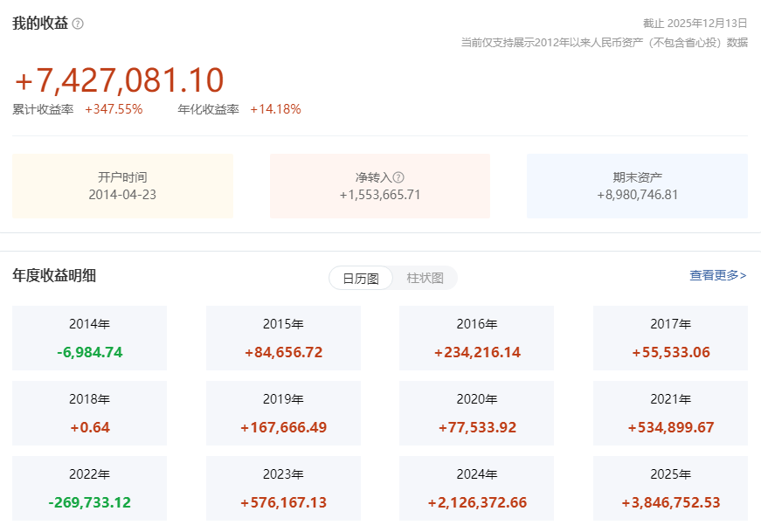Select the 2025年 return card
Screen dimensions: 761x532
(670, 488)
